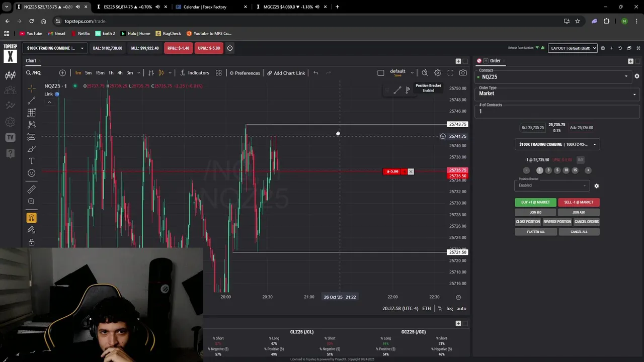Click the compare or add symbol plus icon

[x=62, y=73]
